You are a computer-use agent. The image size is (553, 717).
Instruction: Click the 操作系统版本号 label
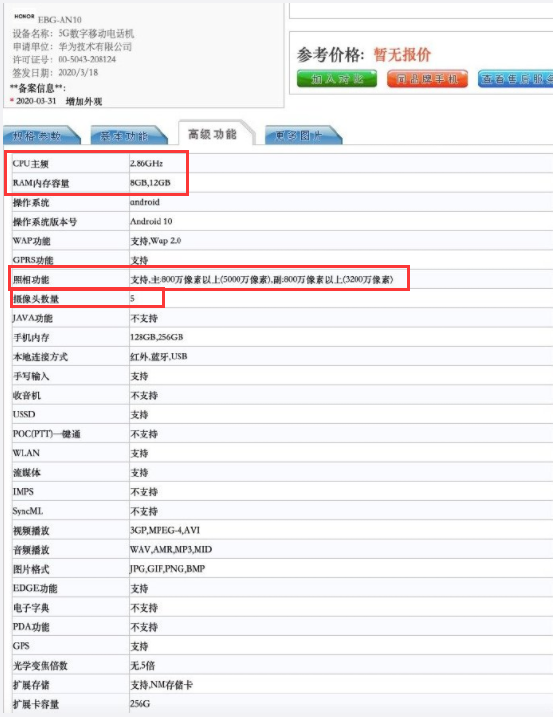(45, 222)
